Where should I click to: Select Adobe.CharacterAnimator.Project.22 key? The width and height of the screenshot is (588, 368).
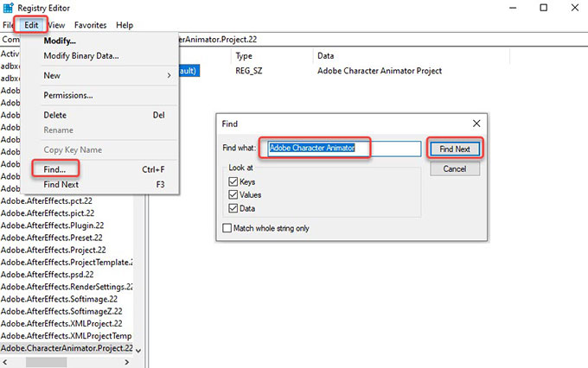[x=67, y=348]
